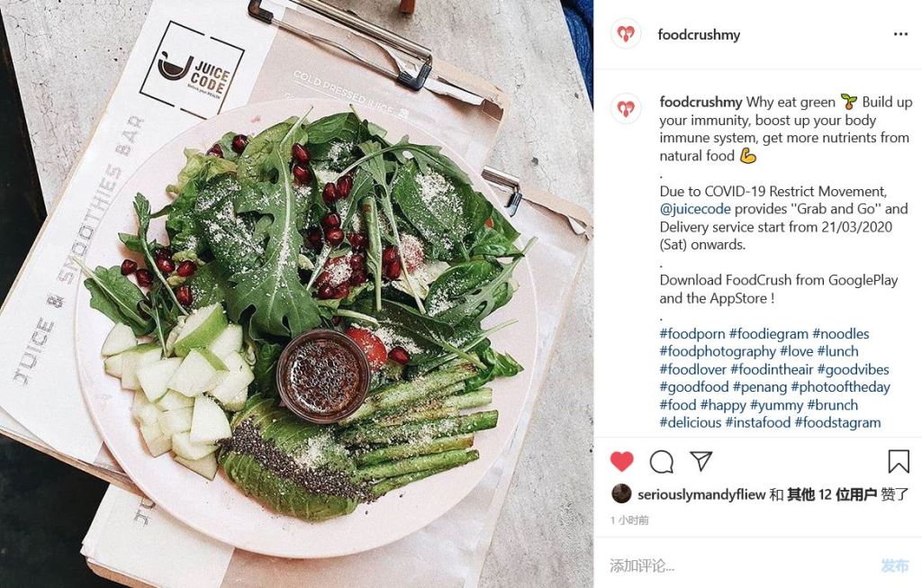
Task: Open the #foodporn hashtag
Action: 692,333
